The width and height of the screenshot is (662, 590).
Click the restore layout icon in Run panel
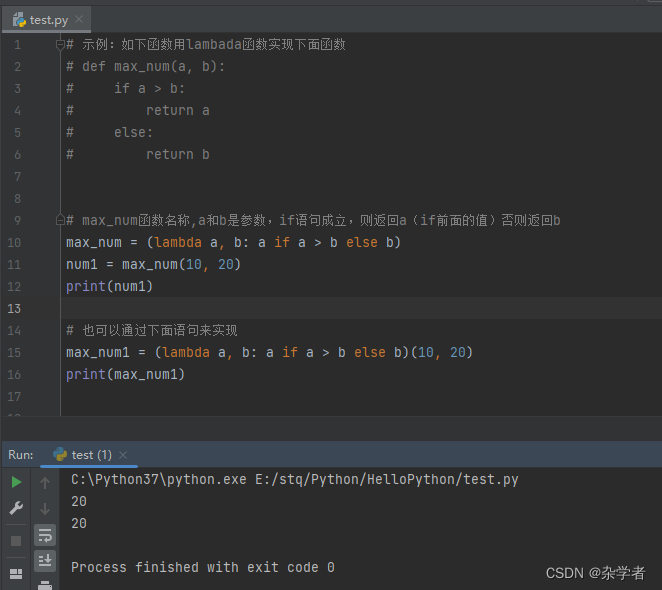tap(16, 574)
